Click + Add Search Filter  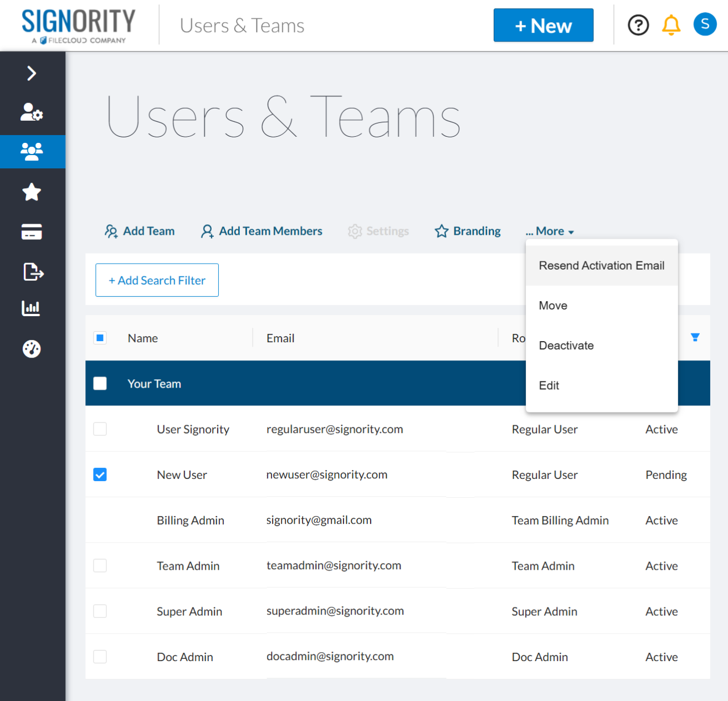(x=157, y=280)
